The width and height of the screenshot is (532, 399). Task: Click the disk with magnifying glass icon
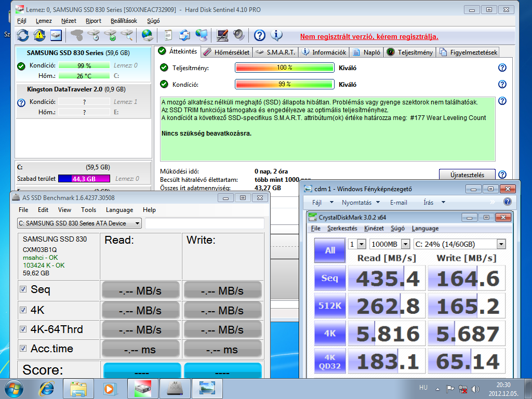[x=127, y=35]
